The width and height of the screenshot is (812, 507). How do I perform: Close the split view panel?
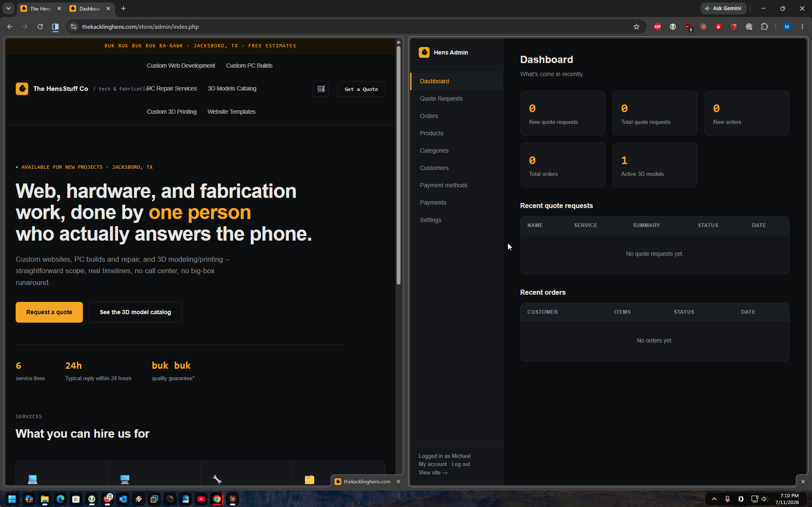pyautogui.click(x=803, y=482)
